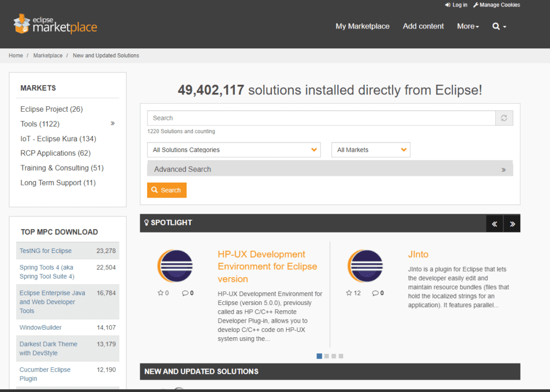550x392 pixels.
Task: Open Cucumber Eclipse Plugin entry
Action: (x=45, y=374)
